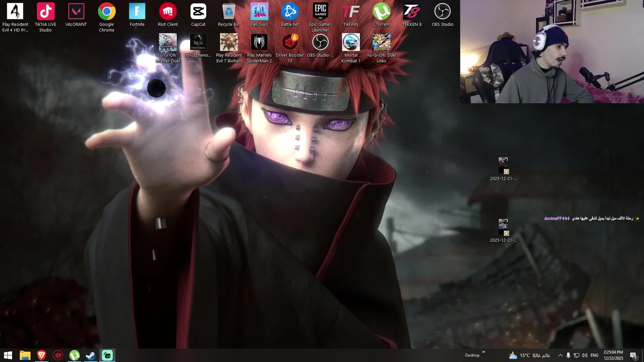The height and width of the screenshot is (362, 644).
Task: Select the CapCut desktop icon
Action: pos(198,15)
